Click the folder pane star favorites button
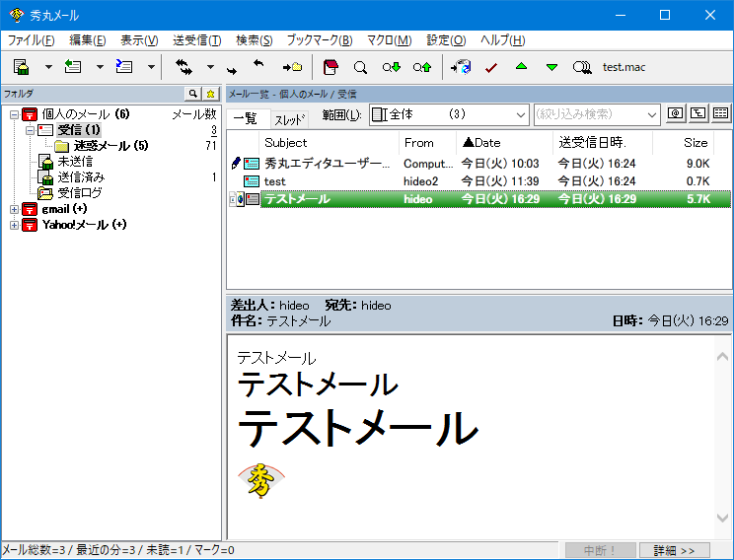 [x=211, y=94]
